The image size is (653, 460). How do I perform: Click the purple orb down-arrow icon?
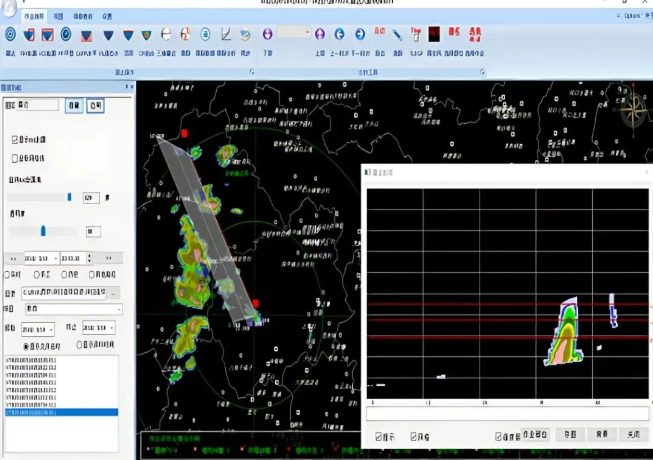[267, 34]
